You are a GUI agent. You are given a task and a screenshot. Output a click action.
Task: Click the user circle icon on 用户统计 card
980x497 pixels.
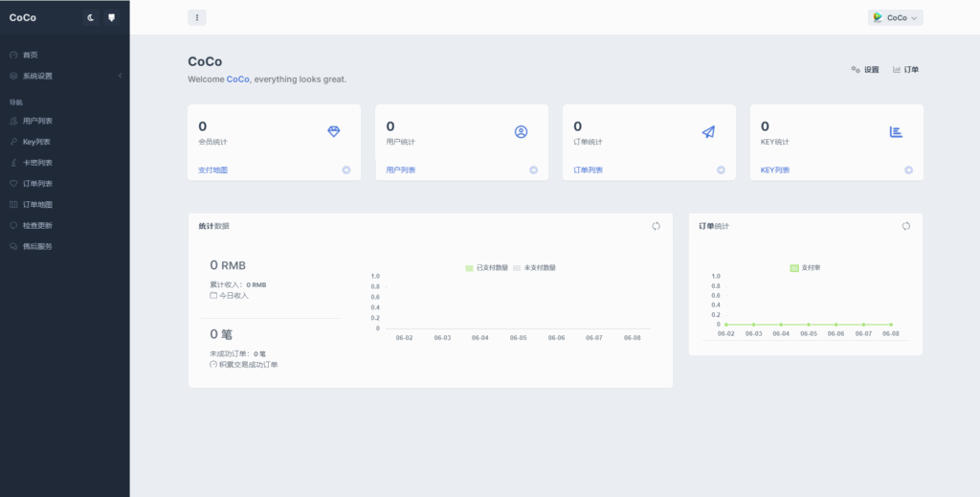point(522,131)
